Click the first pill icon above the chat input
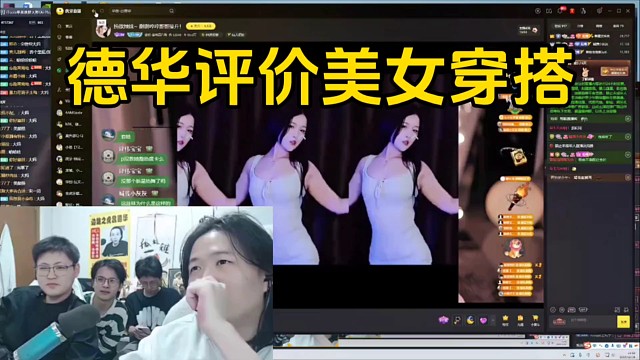Viewport: 640px width, 360px height. coord(572,310)
